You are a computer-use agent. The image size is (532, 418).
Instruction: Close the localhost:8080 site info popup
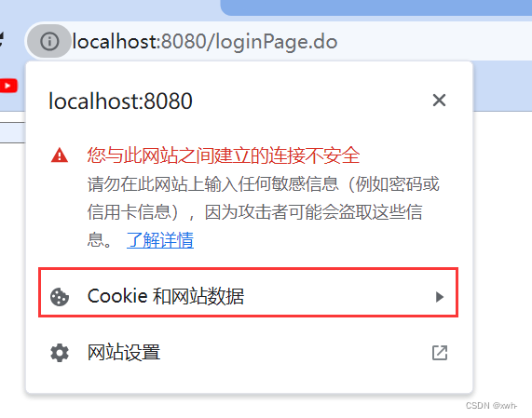[x=439, y=101]
